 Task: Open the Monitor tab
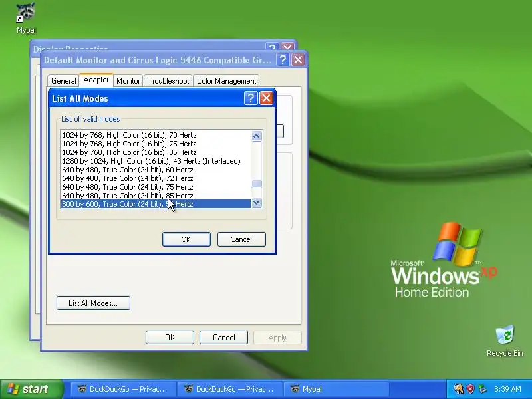coord(128,81)
